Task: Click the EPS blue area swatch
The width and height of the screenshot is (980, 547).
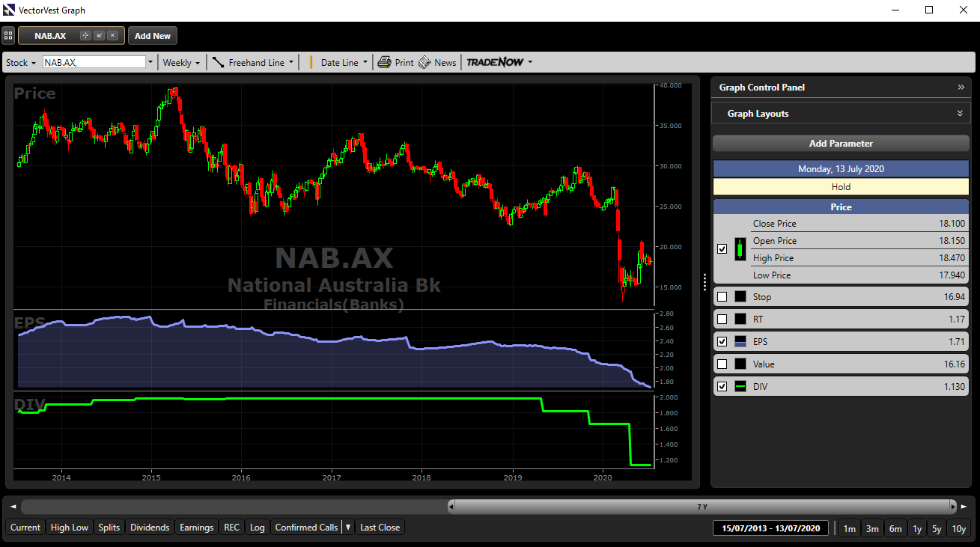Action: [740, 342]
